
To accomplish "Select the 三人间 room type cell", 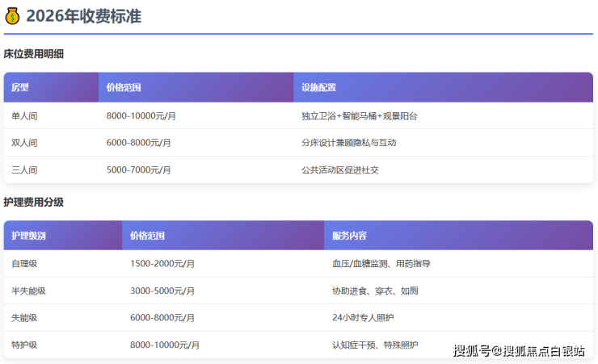I will pyautogui.click(x=24, y=170).
